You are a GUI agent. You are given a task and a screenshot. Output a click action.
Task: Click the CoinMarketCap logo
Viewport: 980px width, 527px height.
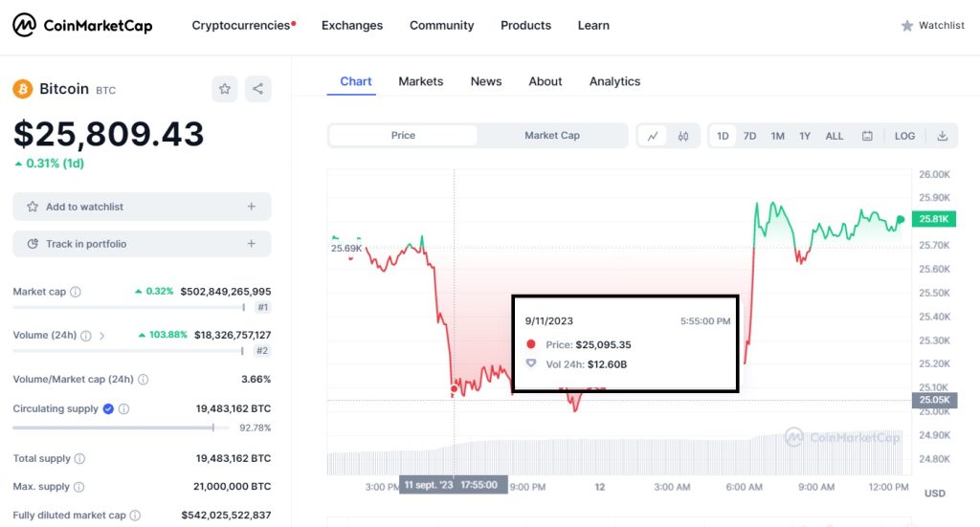pyautogui.click(x=82, y=26)
